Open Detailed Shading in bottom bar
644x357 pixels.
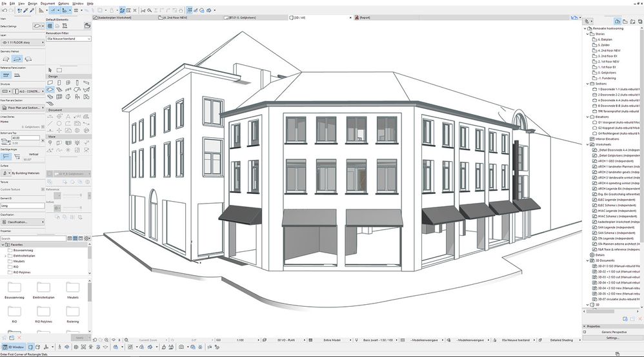pyautogui.click(x=561, y=340)
